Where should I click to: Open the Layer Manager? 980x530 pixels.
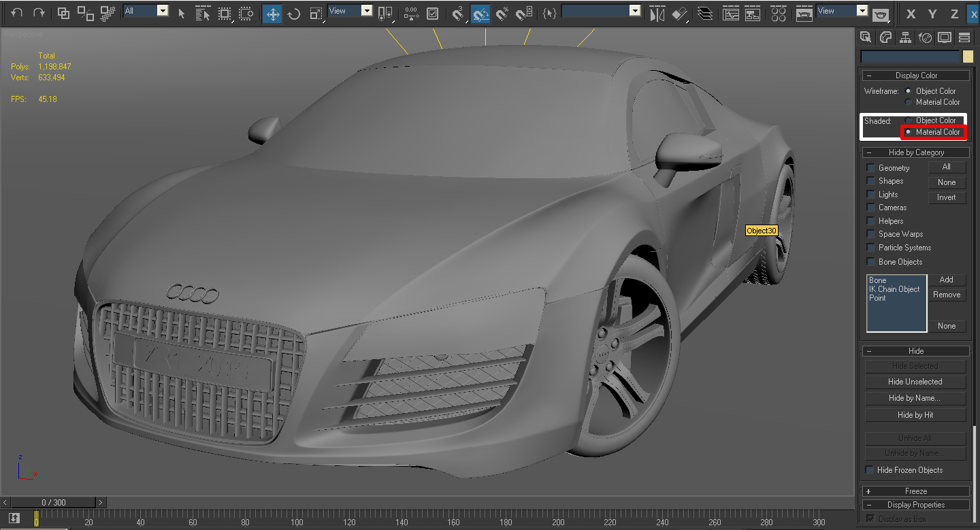click(705, 13)
